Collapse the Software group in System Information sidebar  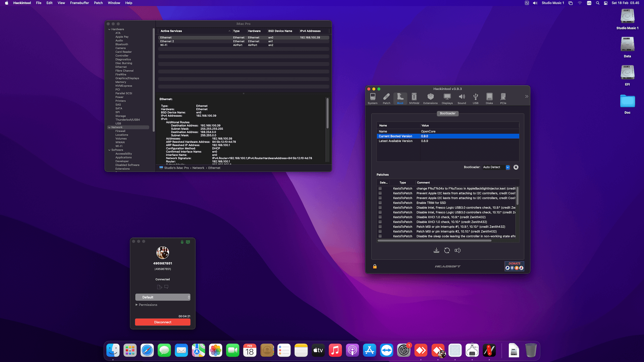[x=109, y=150]
